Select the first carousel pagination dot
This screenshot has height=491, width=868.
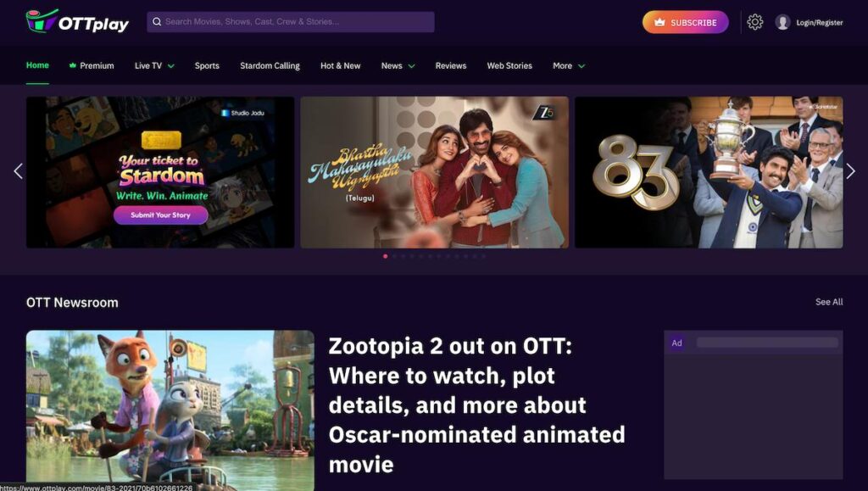[386, 256]
